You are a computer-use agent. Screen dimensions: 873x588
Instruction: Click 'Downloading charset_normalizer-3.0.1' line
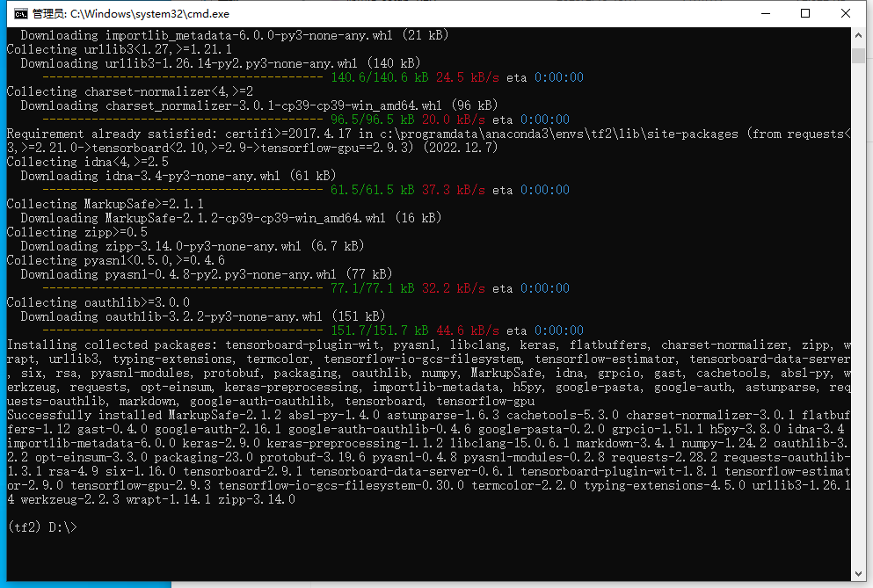coord(258,105)
